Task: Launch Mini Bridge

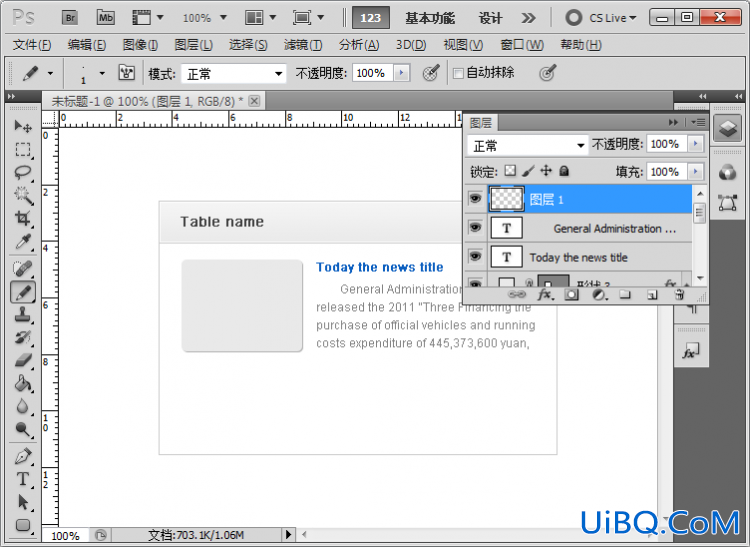Action: (x=106, y=18)
